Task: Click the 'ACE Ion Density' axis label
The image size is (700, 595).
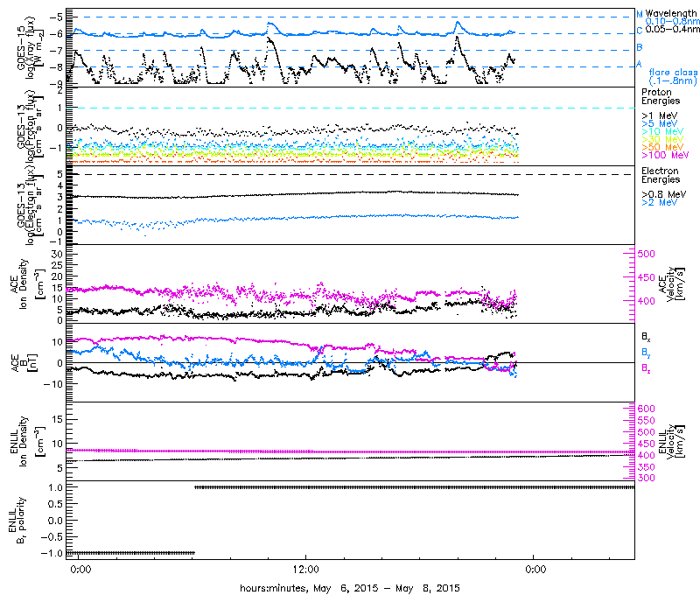Action: pos(28,283)
